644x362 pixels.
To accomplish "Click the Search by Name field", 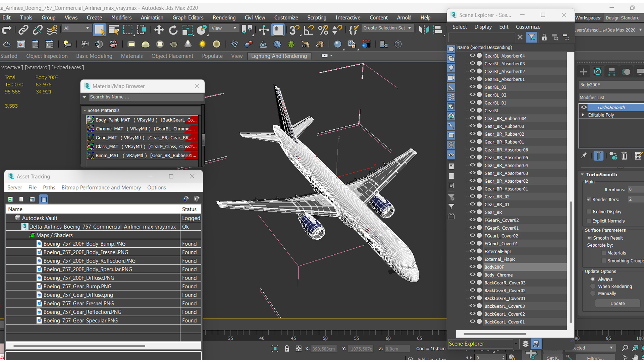I will [x=146, y=97].
